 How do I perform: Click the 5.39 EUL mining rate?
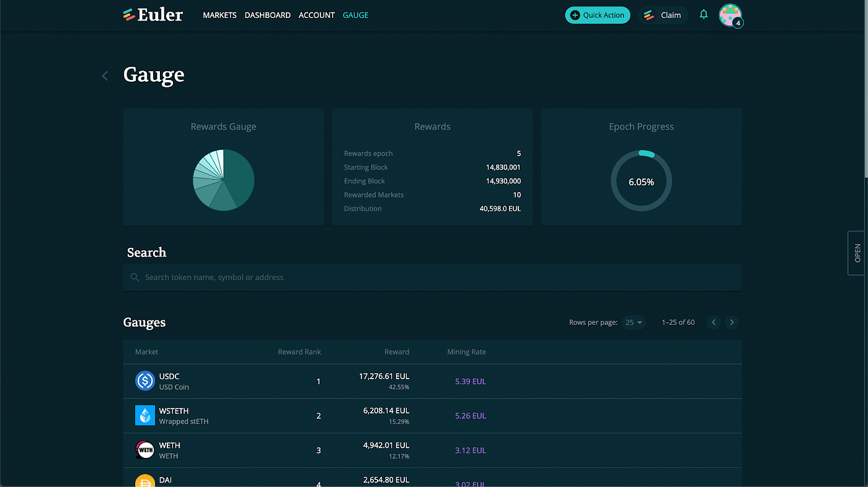pyautogui.click(x=471, y=382)
